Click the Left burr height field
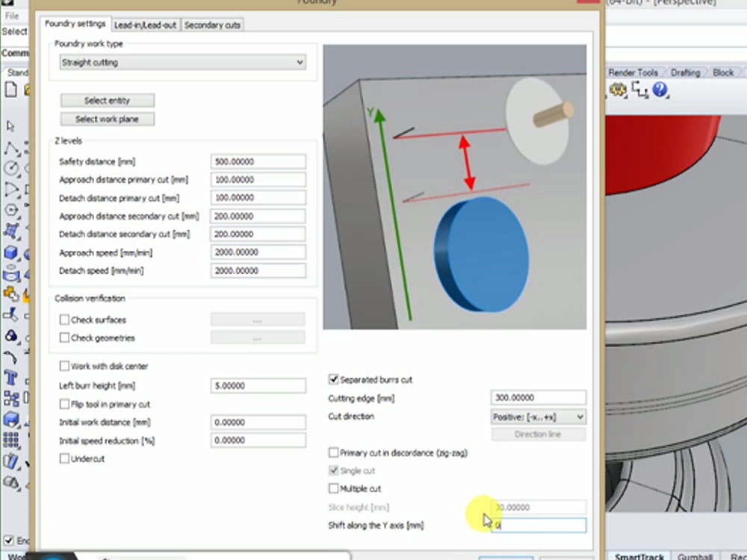This screenshot has width=747, height=560. point(258,385)
